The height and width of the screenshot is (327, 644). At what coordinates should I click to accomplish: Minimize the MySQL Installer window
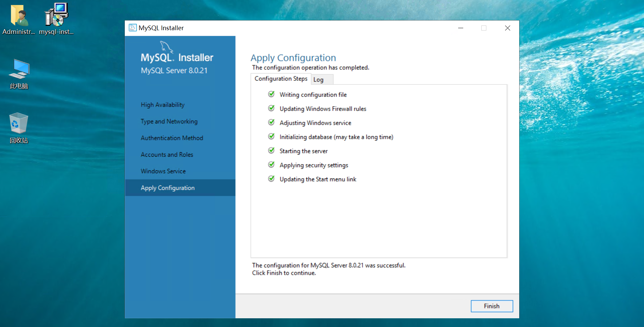(461, 28)
